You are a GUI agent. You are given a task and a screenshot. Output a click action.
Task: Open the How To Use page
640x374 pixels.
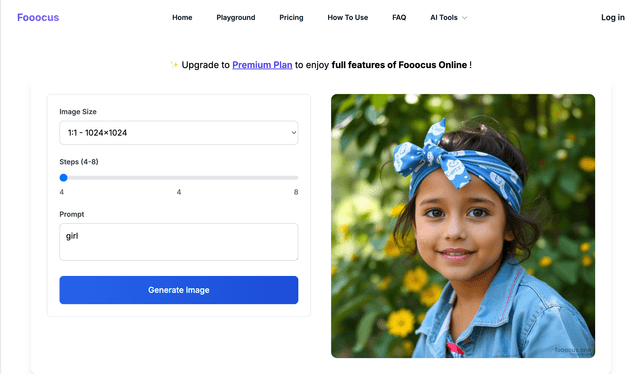tap(348, 18)
